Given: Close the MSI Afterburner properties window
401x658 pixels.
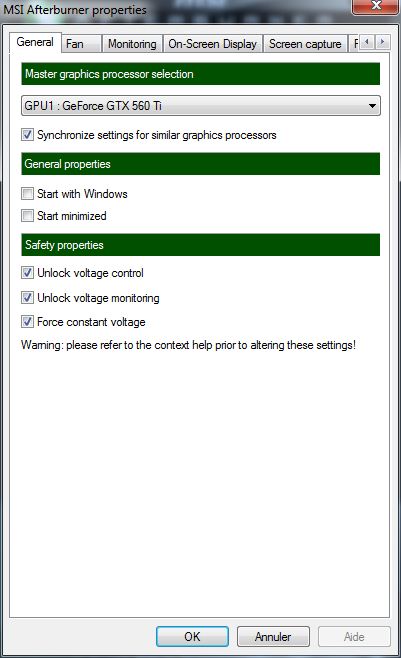Looking at the screenshot, I should 376,6.
